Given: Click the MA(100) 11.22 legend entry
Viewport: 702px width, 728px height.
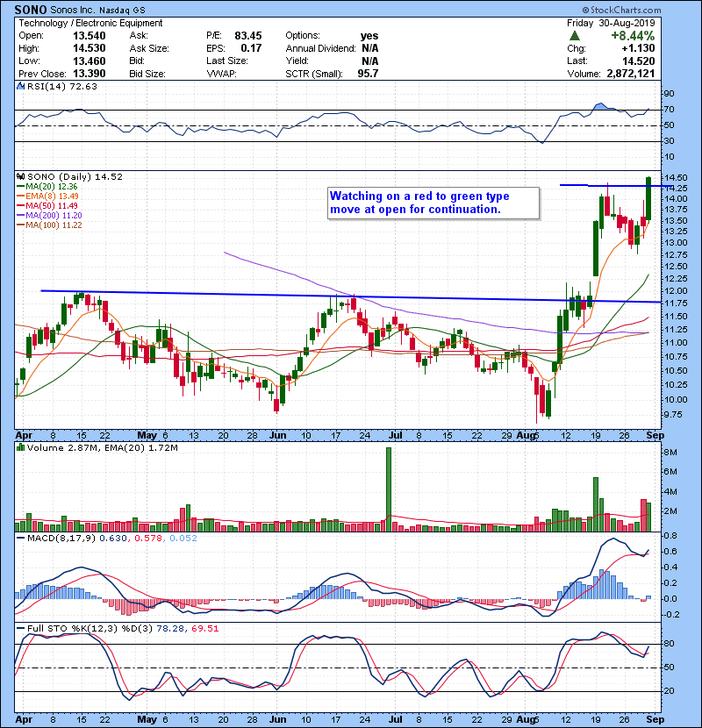Looking at the screenshot, I should (49, 225).
